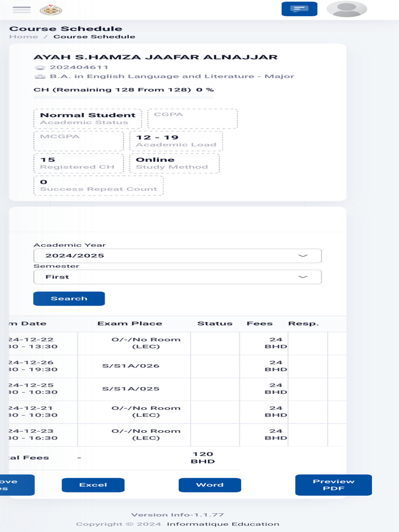The image size is (399, 532).
Task: Export schedule with the Word button
Action: [210, 485]
